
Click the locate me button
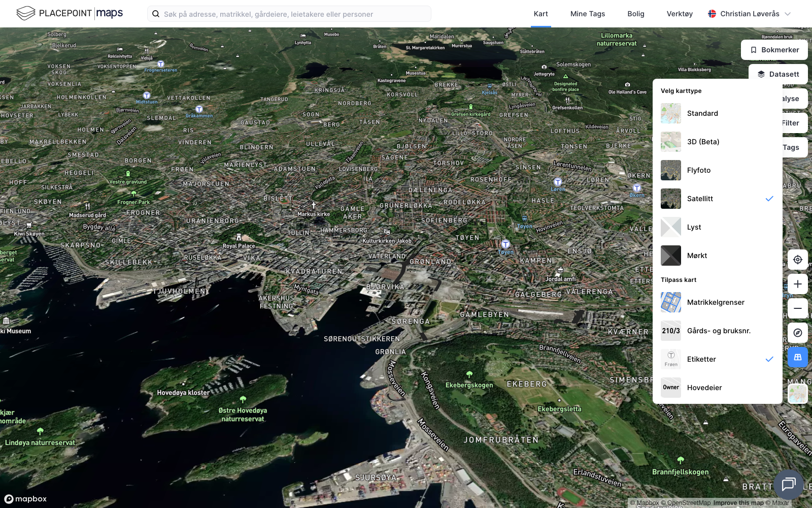798,260
